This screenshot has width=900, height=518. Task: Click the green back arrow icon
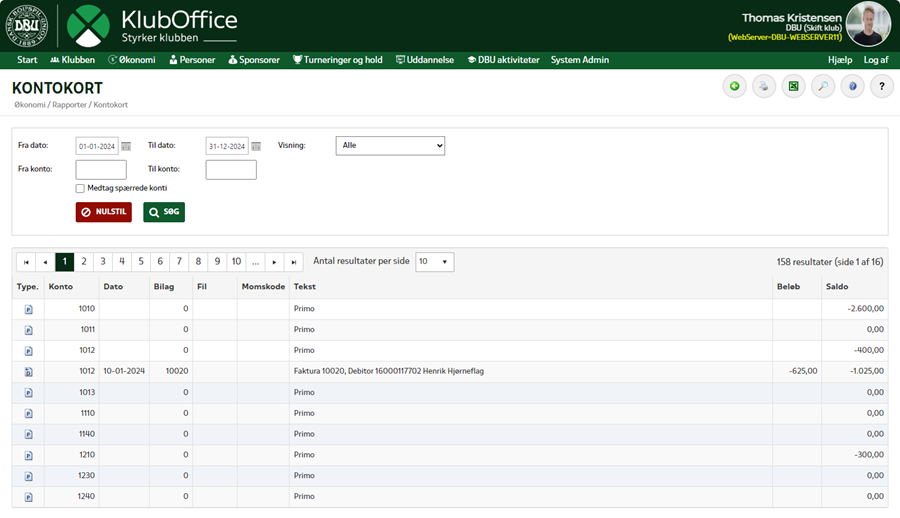pos(734,87)
